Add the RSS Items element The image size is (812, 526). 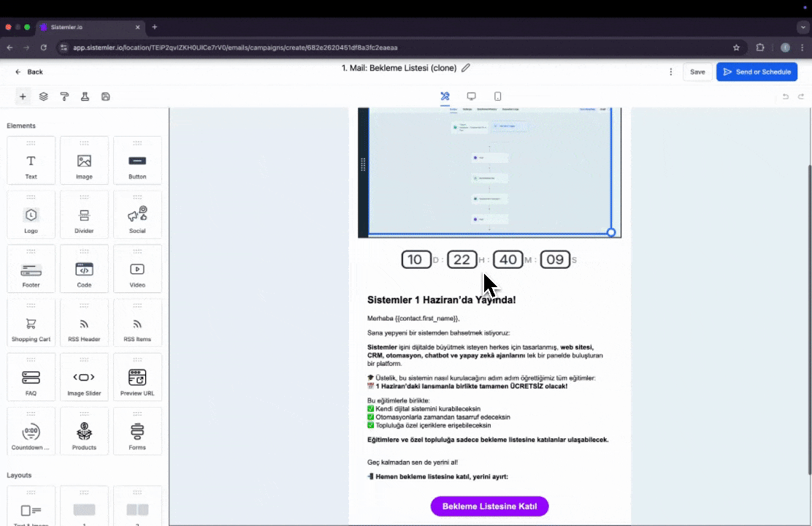137,324
